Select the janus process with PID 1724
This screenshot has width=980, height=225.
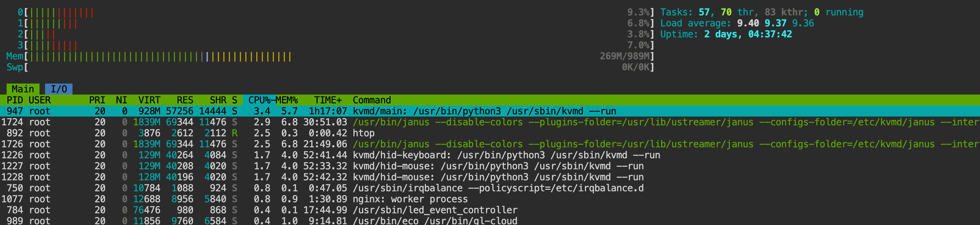point(490,122)
